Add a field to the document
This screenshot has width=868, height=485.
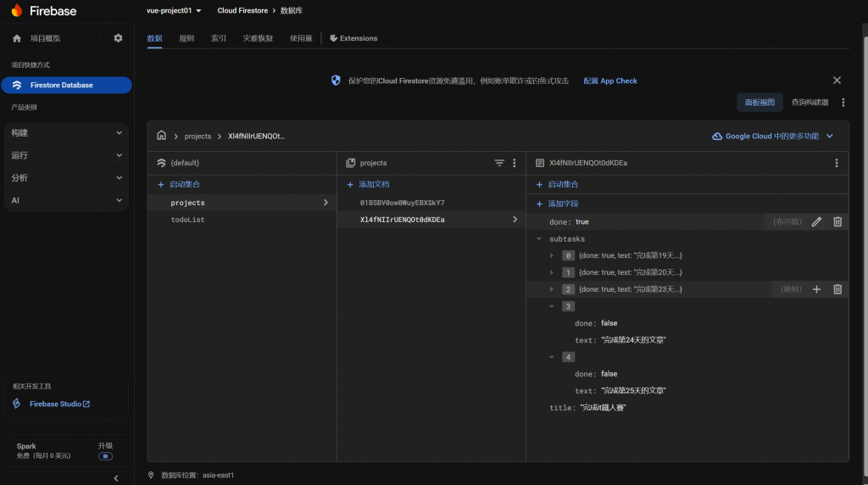coord(558,203)
